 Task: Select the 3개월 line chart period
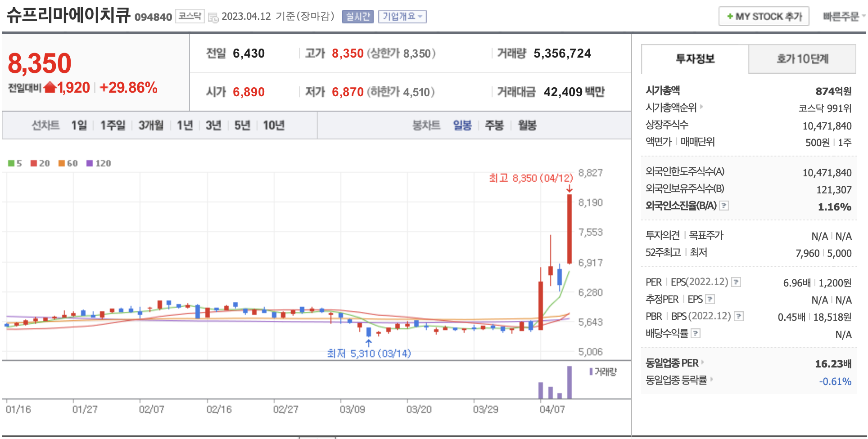[x=151, y=125]
